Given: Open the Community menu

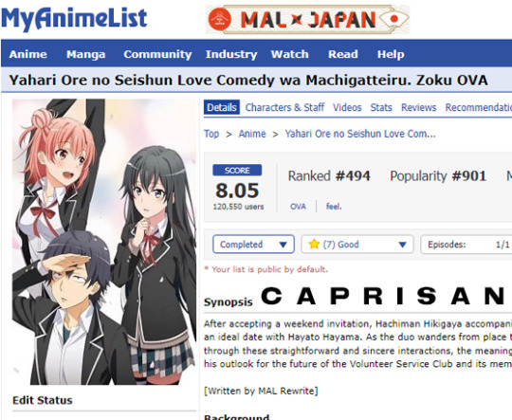Looking at the screenshot, I should 157,54.
